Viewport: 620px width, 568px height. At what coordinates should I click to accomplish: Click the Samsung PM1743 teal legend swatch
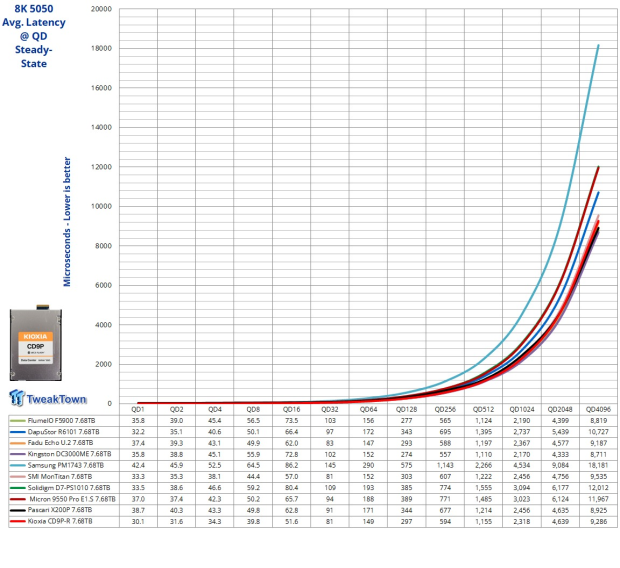[18, 466]
